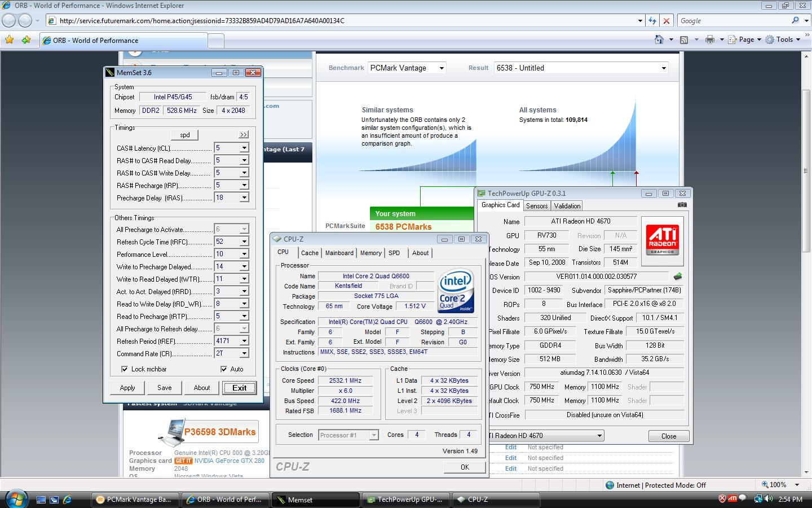Open the Result 6538 - Untitled dropdown

click(x=581, y=68)
